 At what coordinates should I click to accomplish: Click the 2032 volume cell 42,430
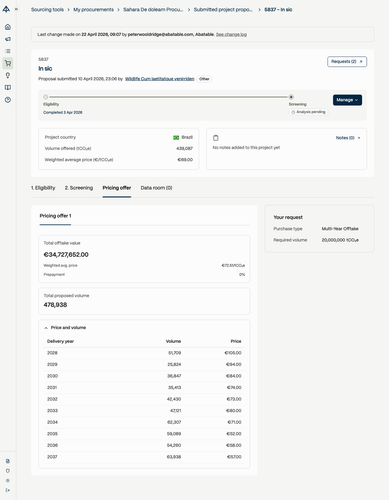coord(174,399)
